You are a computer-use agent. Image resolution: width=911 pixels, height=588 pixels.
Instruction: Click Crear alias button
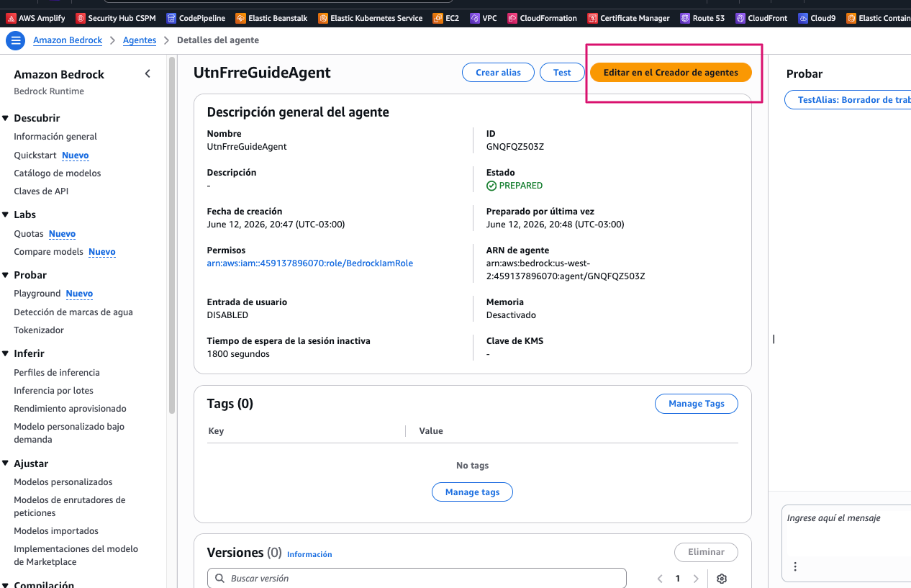[x=498, y=72]
